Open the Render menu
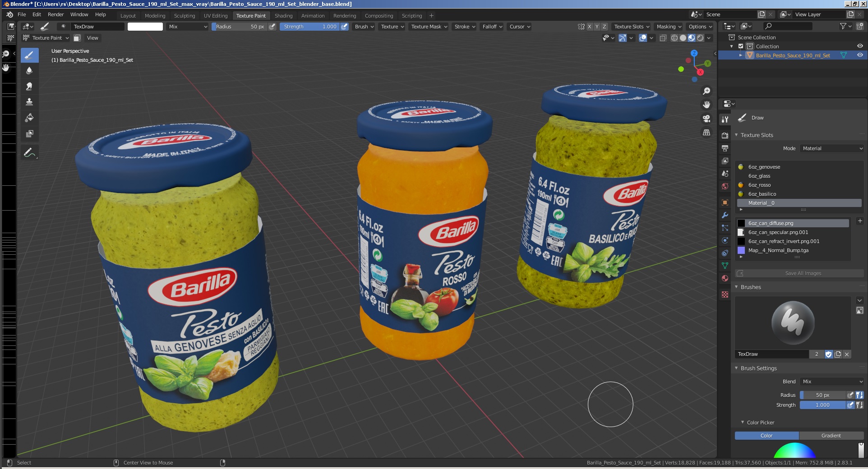The height and width of the screenshot is (469, 868). [56, 14]
